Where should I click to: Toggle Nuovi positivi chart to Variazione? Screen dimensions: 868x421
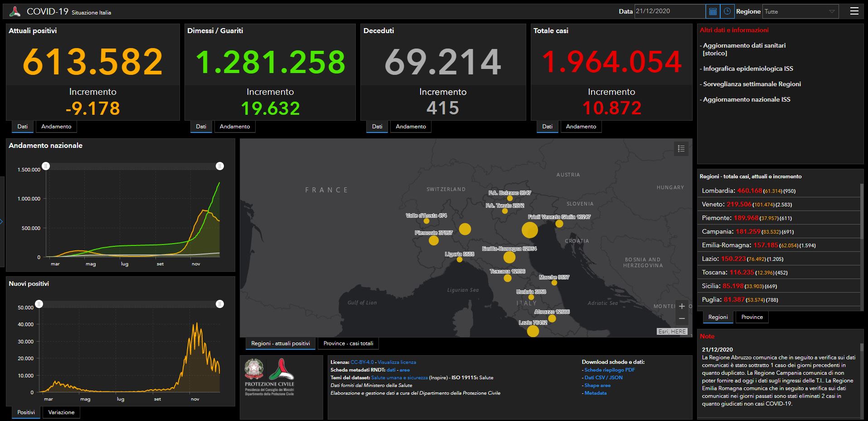[x=61, y=412]
